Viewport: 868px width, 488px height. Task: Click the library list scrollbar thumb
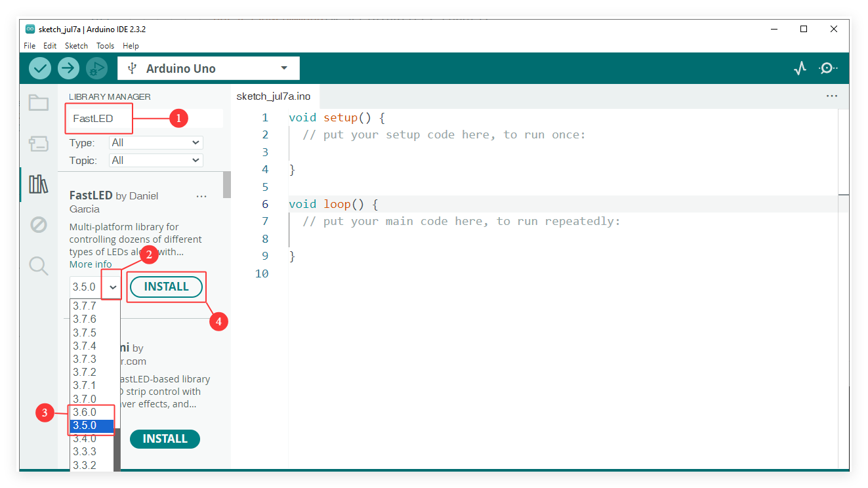pos(227,185)
